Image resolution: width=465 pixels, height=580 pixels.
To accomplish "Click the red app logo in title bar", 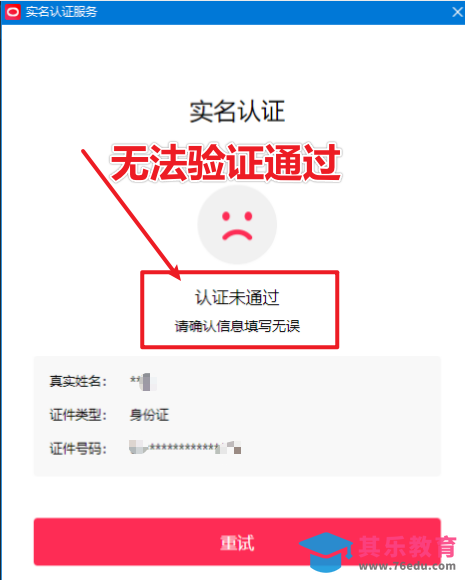I will [x=13, y=12].
